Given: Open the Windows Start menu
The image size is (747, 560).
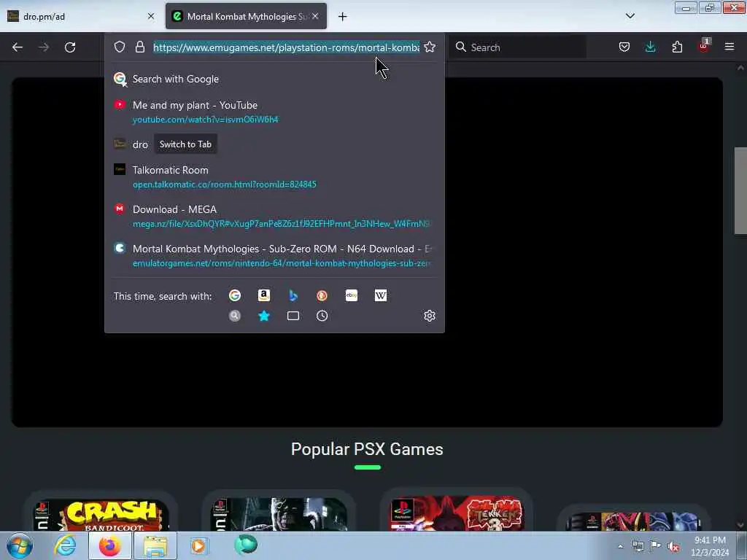Looking at the screenshot, I should pyautogui.click(x=19, y=545).
